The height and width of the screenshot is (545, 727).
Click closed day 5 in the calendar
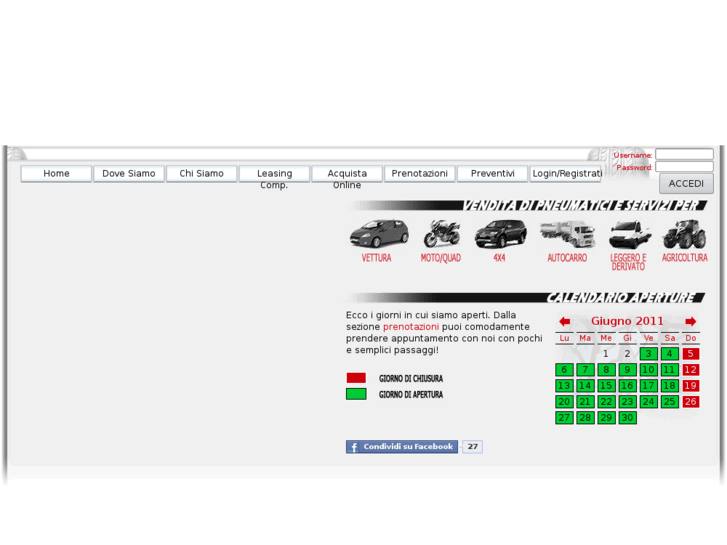click(x=690, y=354)
